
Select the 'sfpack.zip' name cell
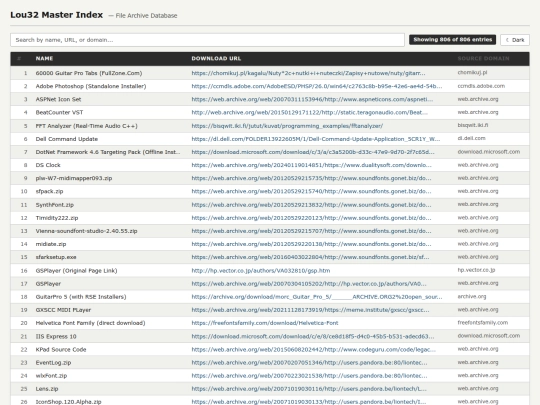(49, 191)
